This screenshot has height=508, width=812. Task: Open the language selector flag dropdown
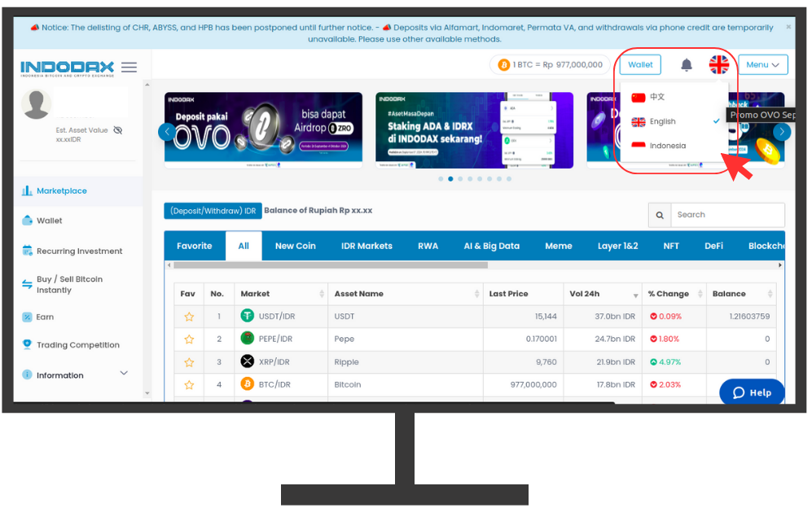(x=719, y=64)
